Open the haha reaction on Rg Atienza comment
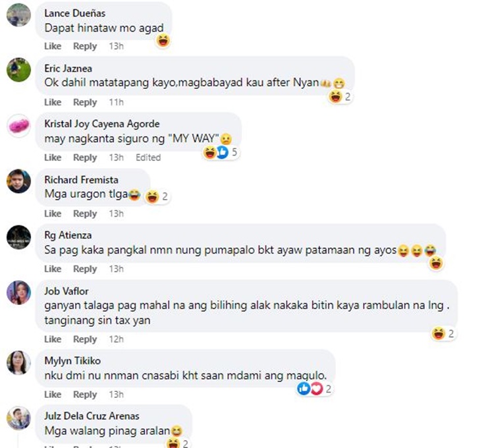494x448 pixels. click(x=436, y=263)
